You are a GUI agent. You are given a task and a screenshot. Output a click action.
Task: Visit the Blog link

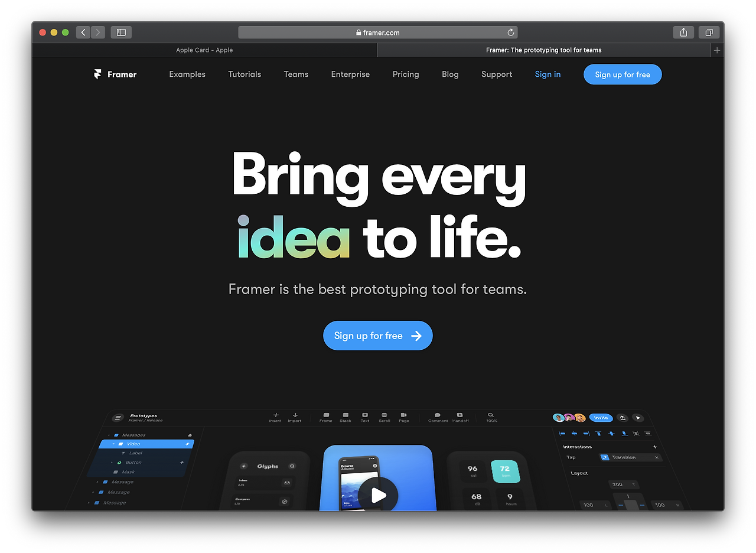(450, 74)
